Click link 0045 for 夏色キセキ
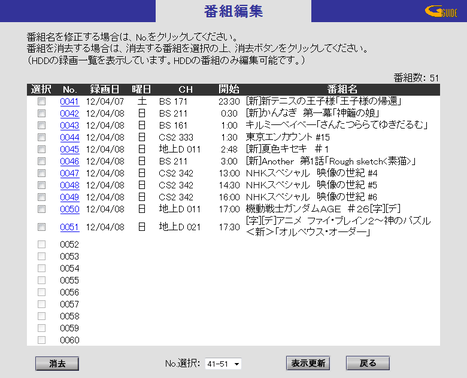This screenshot has width=467, height=378. (x=69, y=149)
